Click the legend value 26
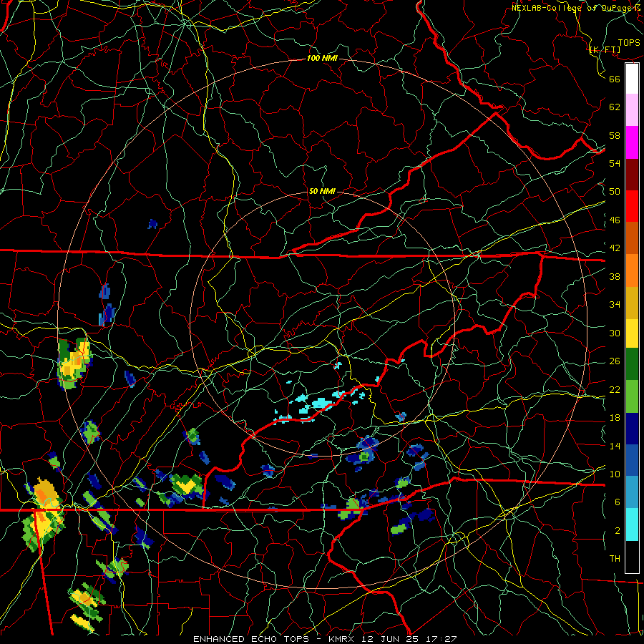Image resolution: width=644 pixels, height=644 pixels. pyautogui.click(x=615, y=361)
